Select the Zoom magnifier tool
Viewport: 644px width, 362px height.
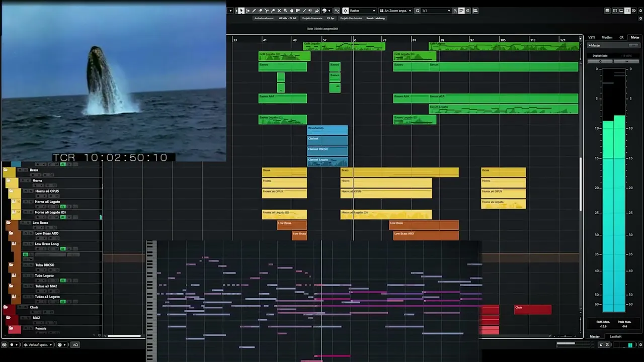(x=285, y=11)
